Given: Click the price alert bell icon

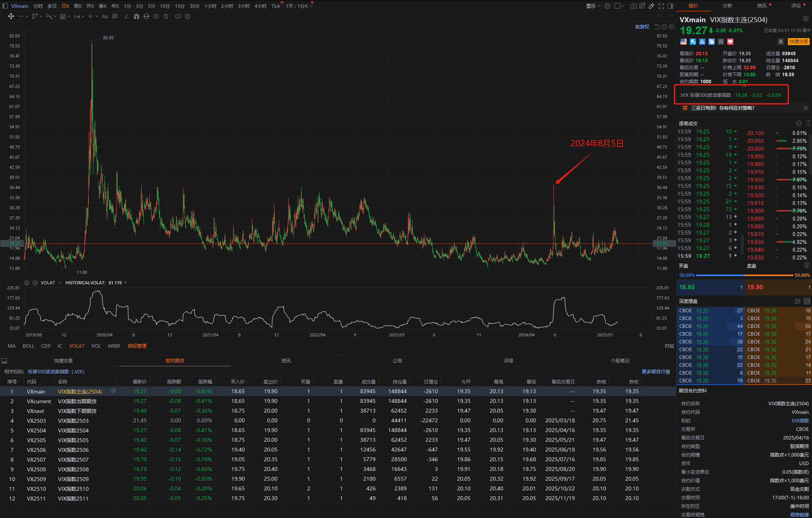Looking at the screenshot, I should 780,42.
